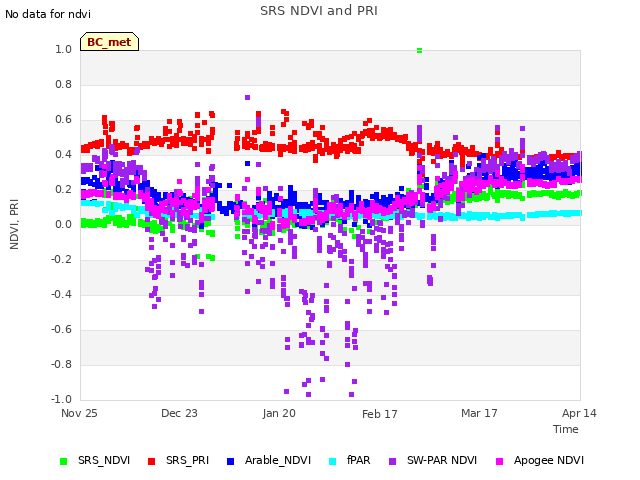Click the '-1.0' y-axis tick label
The width and height of the screenshot is (640, 480).
pyautogui.click(x=61, y=399)
